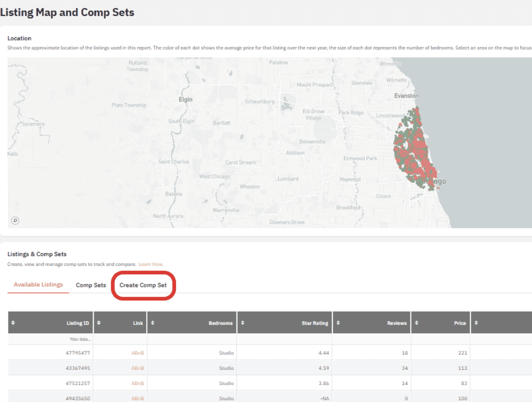Sort by Star Rating column arrows
Viewport: 532px width, 402px height.
(243, 323)
